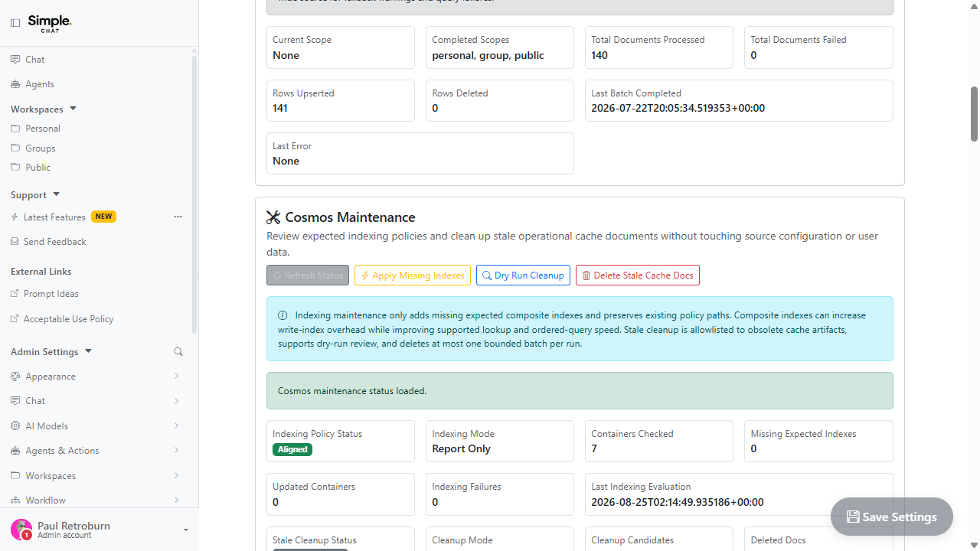Image resolution: width=980 pixels, height=551 pixels.
Task: Click the Cosmos Maintenance tools icon
Action: (x=273, y=217)
